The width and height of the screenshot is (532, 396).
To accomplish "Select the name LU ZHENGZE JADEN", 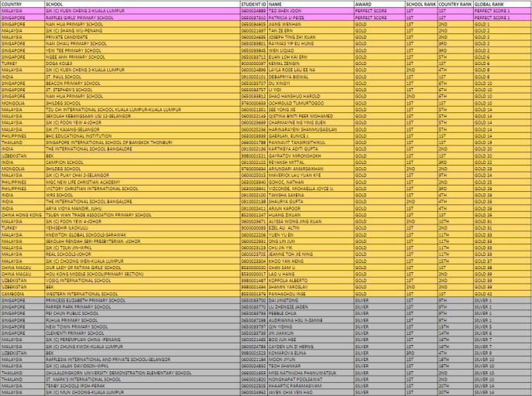I will point(311,307).
